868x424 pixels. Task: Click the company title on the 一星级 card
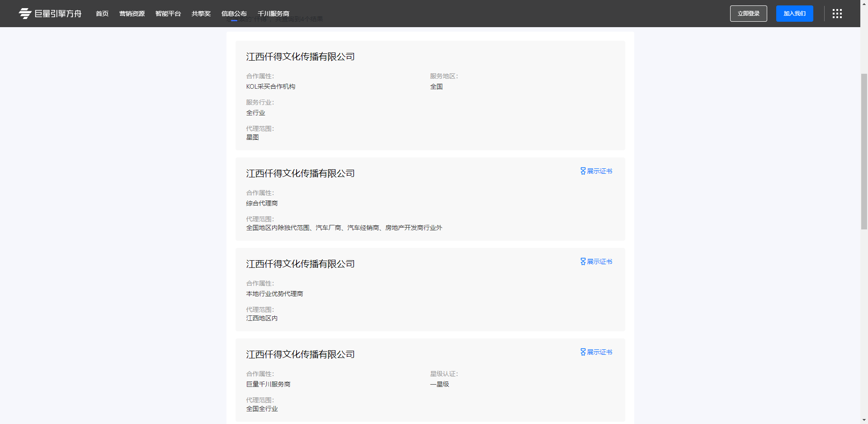point(300,354)
